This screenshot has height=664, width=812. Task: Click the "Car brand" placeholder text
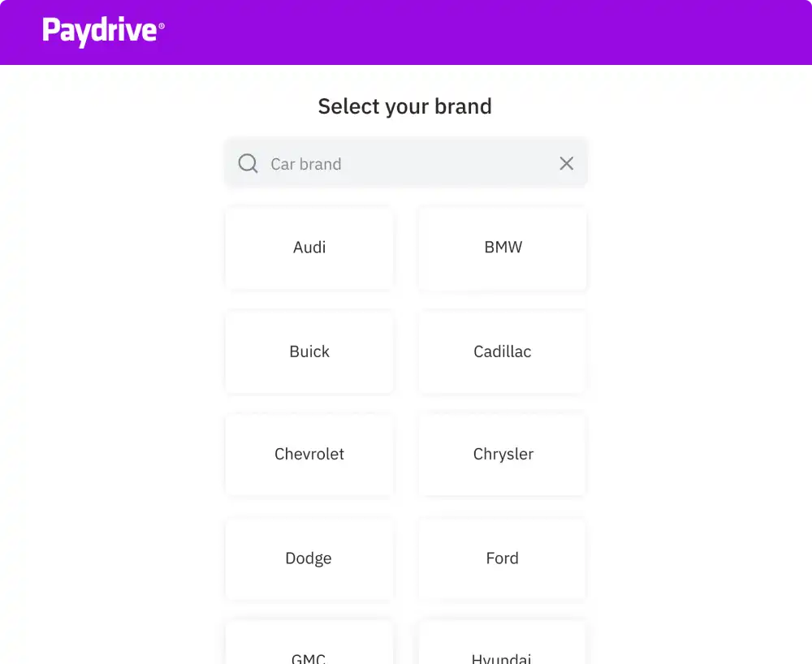point(306,164)
